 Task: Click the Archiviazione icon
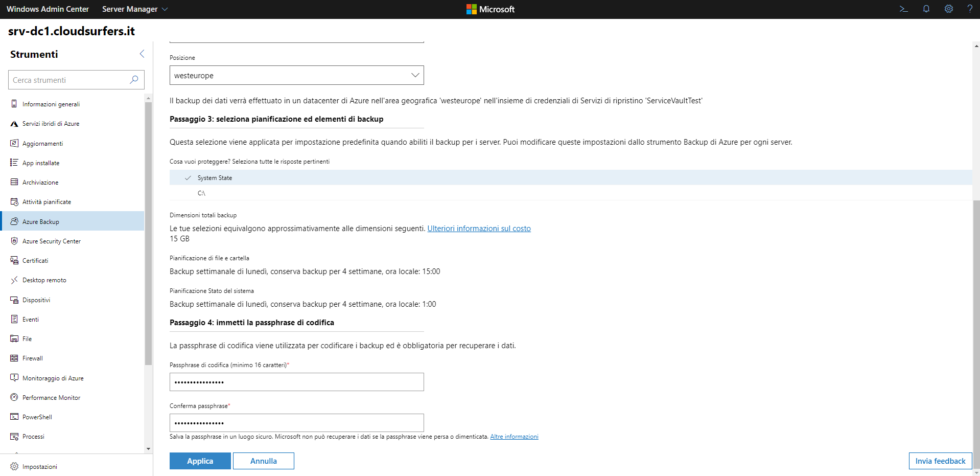point(14,182)
